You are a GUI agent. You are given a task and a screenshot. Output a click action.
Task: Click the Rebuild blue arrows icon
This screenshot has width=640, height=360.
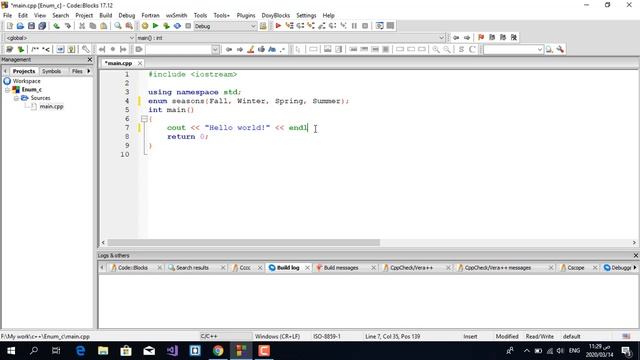(x=177, y=26)
